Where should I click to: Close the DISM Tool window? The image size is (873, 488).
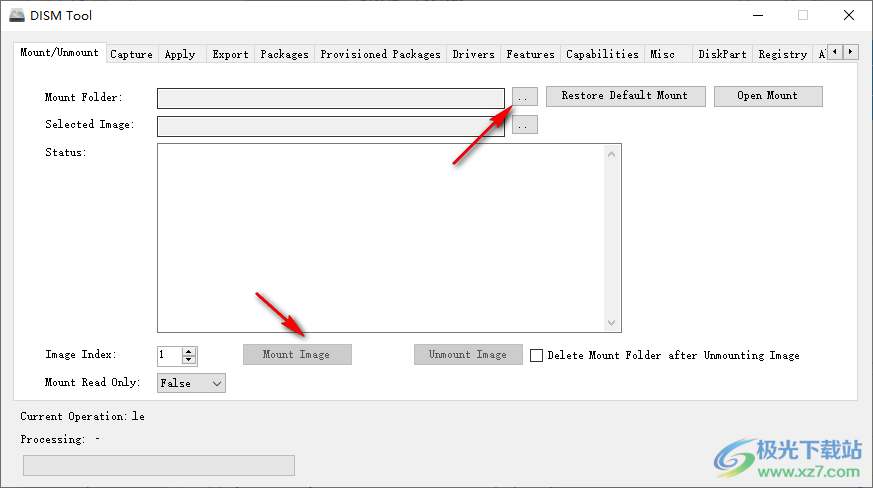pyautogui.click(x=849, y=16)
